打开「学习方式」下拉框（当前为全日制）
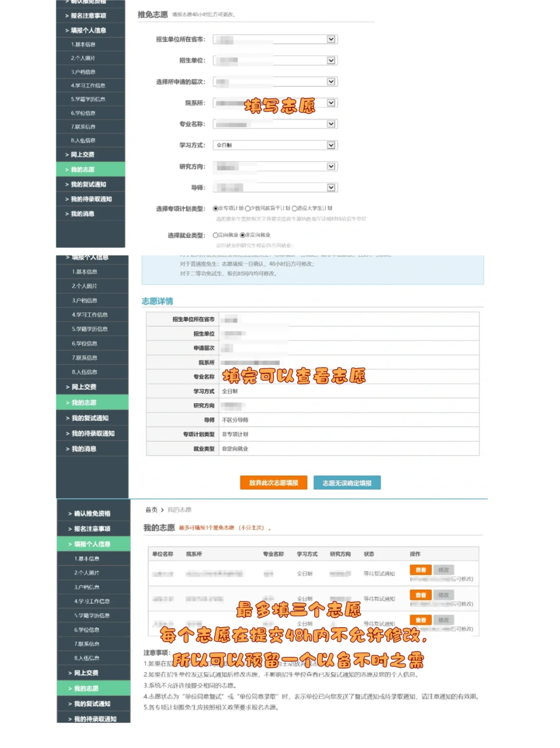Screen dimensions: 560x748 (x=330, y=145)
